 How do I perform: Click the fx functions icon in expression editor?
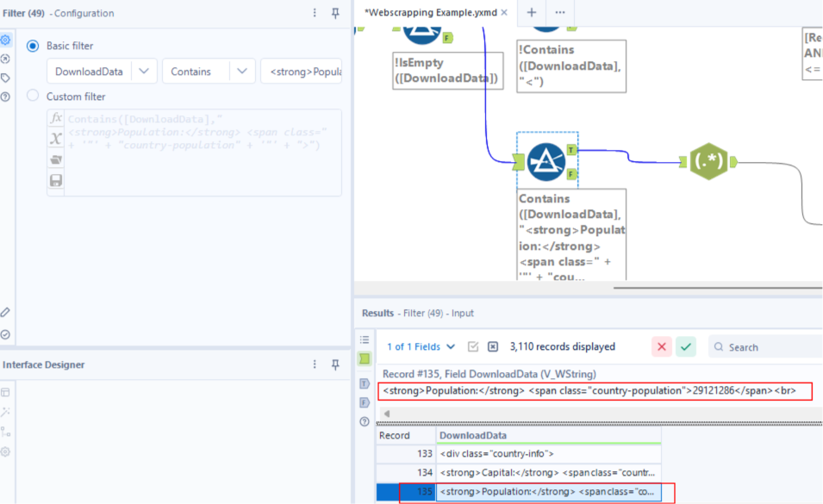click(x=56, y=118)
